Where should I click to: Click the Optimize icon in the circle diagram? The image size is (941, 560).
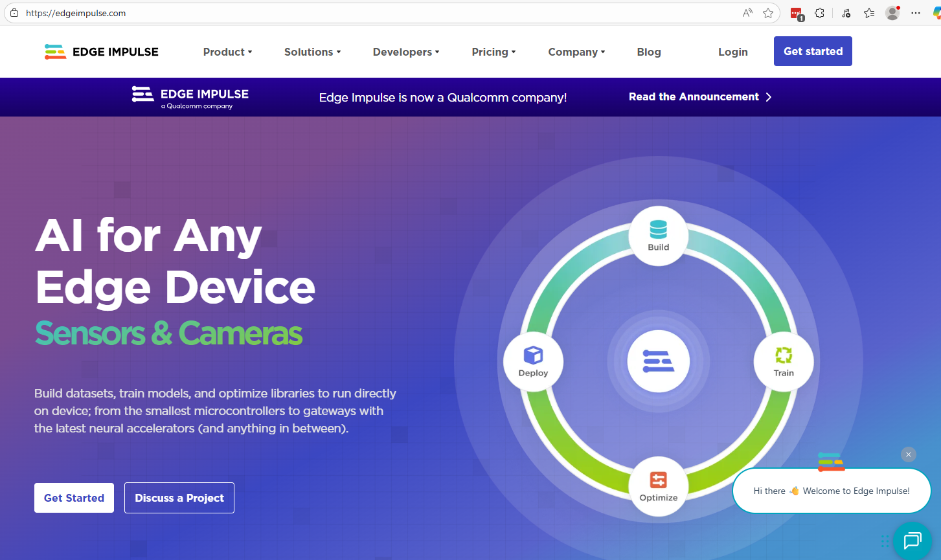pyautogui.click(x=658, y=480)
